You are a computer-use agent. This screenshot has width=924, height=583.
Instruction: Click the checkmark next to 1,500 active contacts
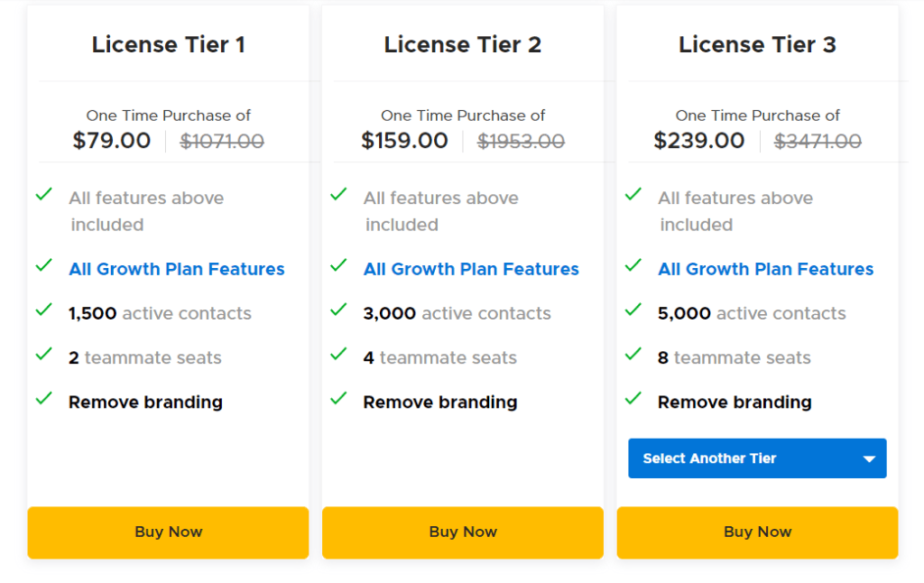[x=43, y=310]
